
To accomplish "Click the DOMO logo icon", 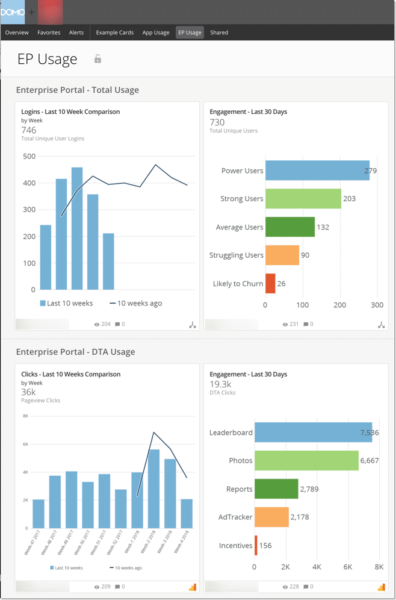I will [x=13, y=12].
